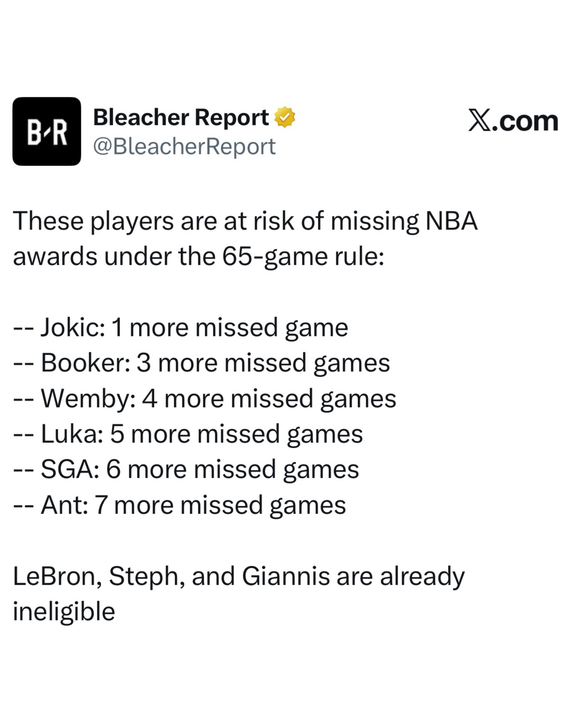
Task: Click the Luka 5 more missed games line
Action: (x=188, y=434)
